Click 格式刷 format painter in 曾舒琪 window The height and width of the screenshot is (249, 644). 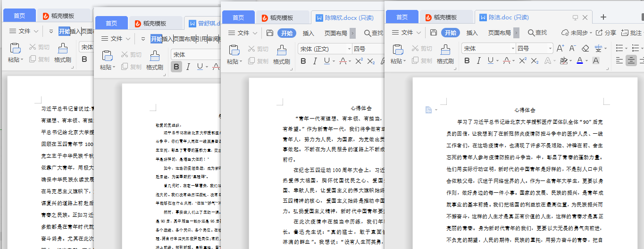(154, 60)
